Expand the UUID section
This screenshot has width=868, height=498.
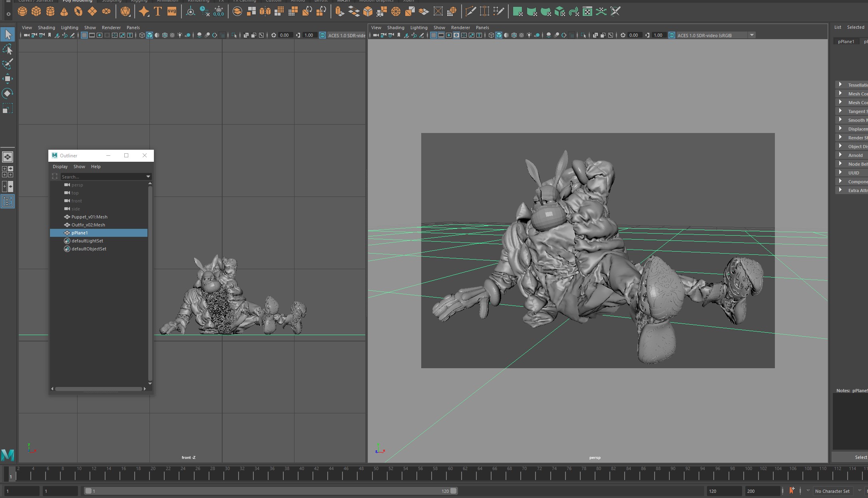pyautogui.click(x=840, y=173)
